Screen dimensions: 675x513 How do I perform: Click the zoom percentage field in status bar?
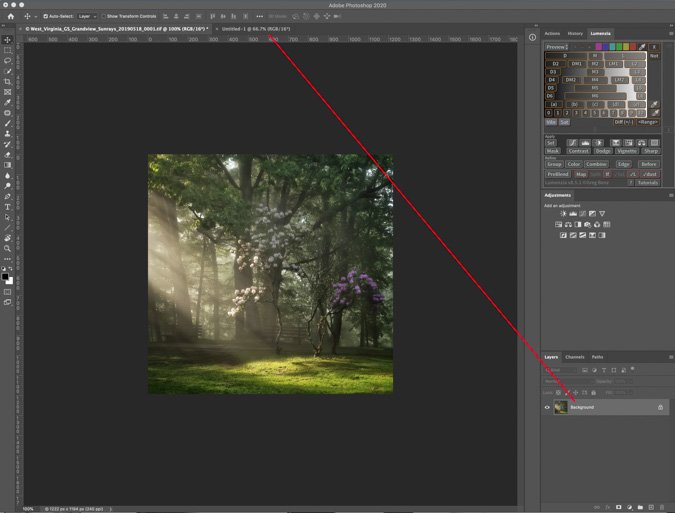tap(28, 509)
